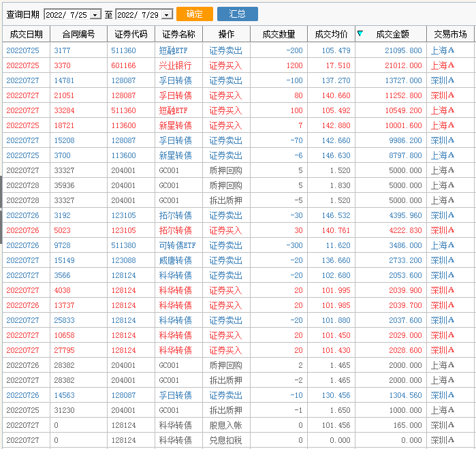Screen dimensions: 476x449
Task: Click the 操作 column header
Action: [226, 34]
